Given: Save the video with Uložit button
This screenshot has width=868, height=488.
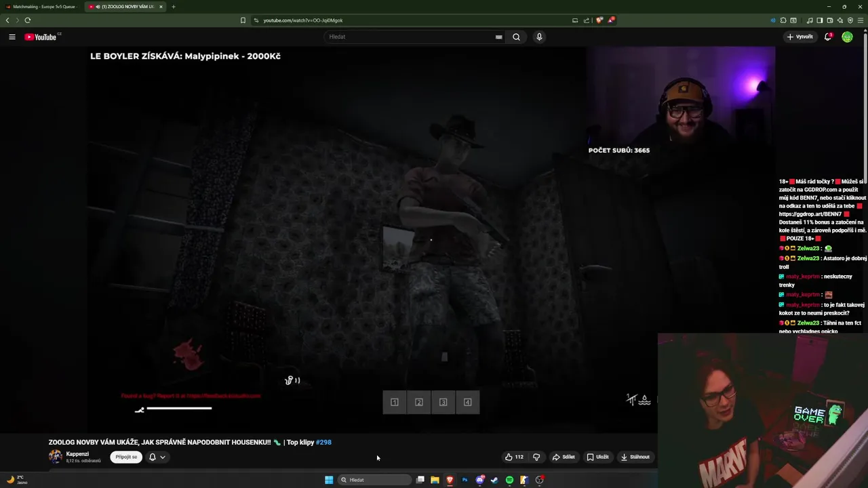Looking at the screenshot, I should click(597, 457).
